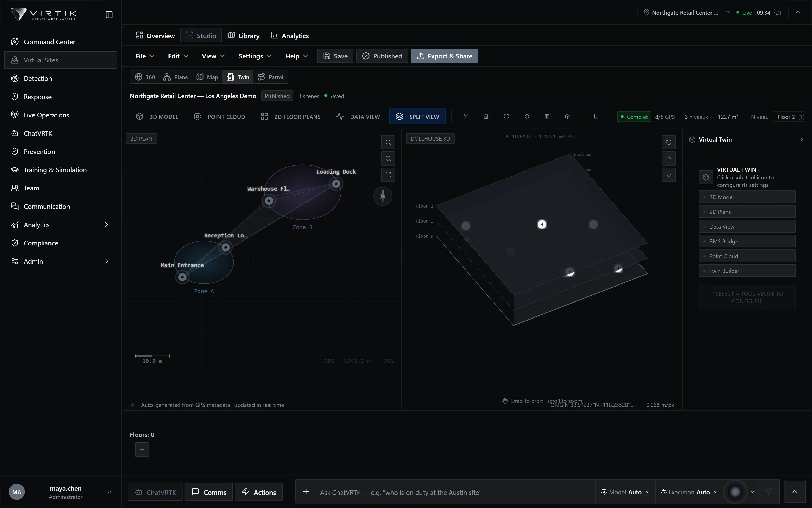
Task: Switch to the Library tab
Action: click(x=244, y=36)
